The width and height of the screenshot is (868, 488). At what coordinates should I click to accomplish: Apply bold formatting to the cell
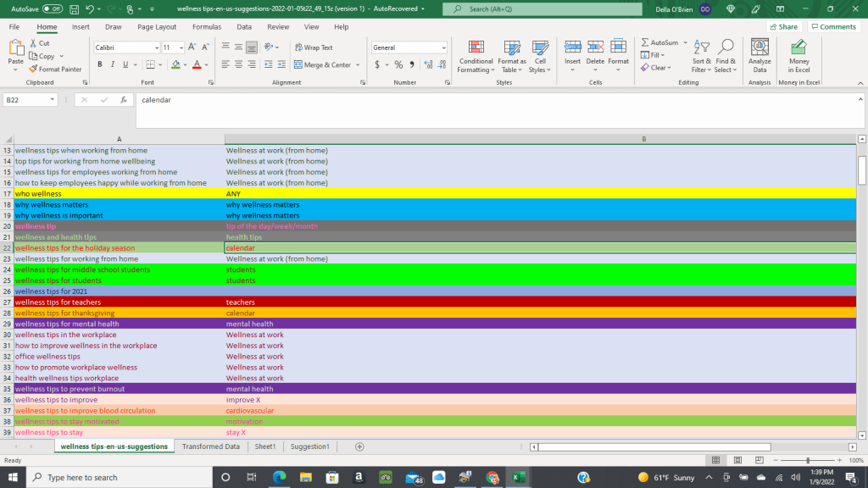99,64
